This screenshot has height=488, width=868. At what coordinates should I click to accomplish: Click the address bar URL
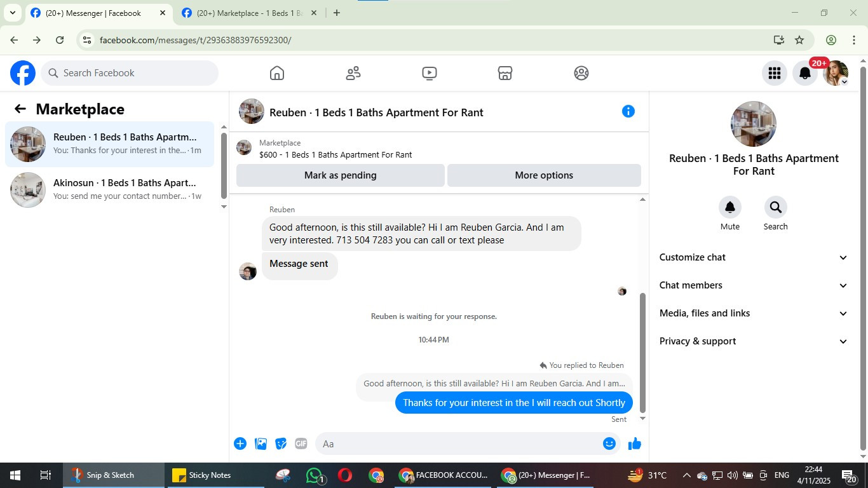point(195,40)
